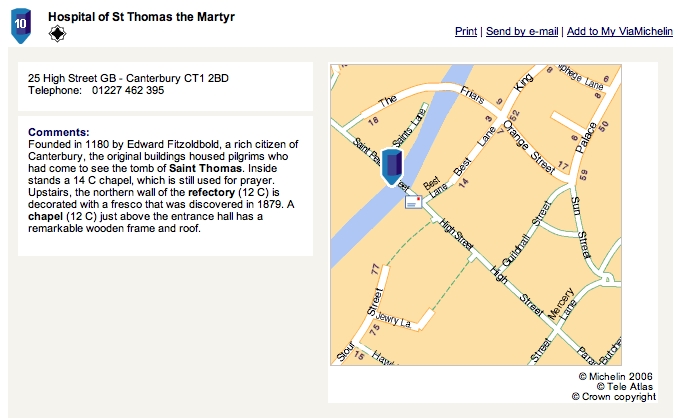
Task: Click the Add to My ViaMichelin link
Action: [620, 31]
